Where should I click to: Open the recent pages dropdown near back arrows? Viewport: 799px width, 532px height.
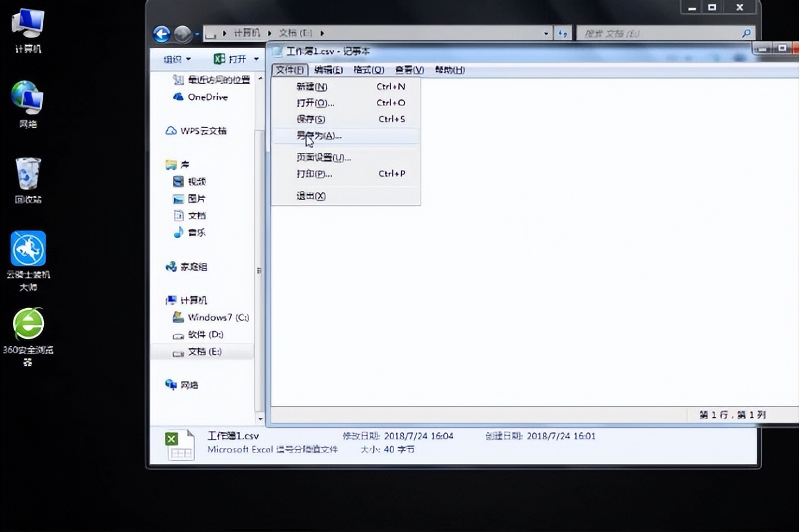click(197, 34)
